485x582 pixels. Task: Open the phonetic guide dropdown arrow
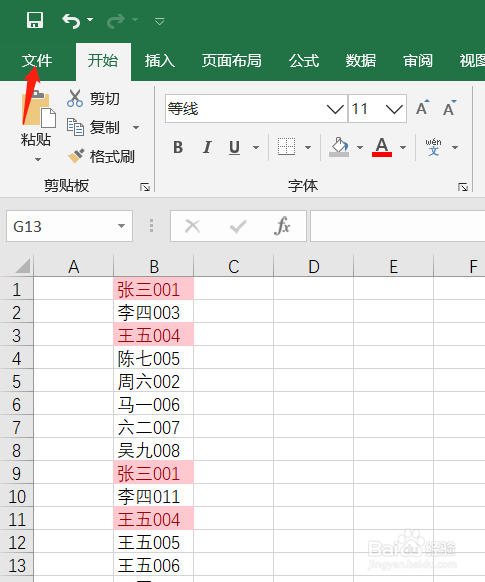(x=455, y=148)
